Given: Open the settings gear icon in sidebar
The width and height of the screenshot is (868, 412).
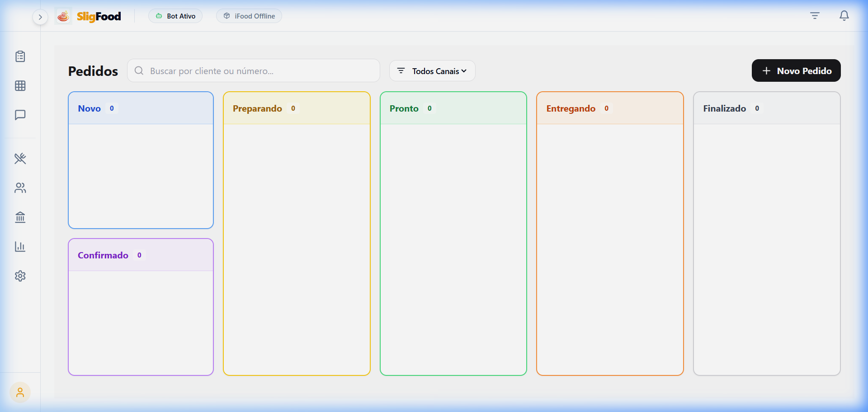Looking at the screenshot, I should point(20,276).
